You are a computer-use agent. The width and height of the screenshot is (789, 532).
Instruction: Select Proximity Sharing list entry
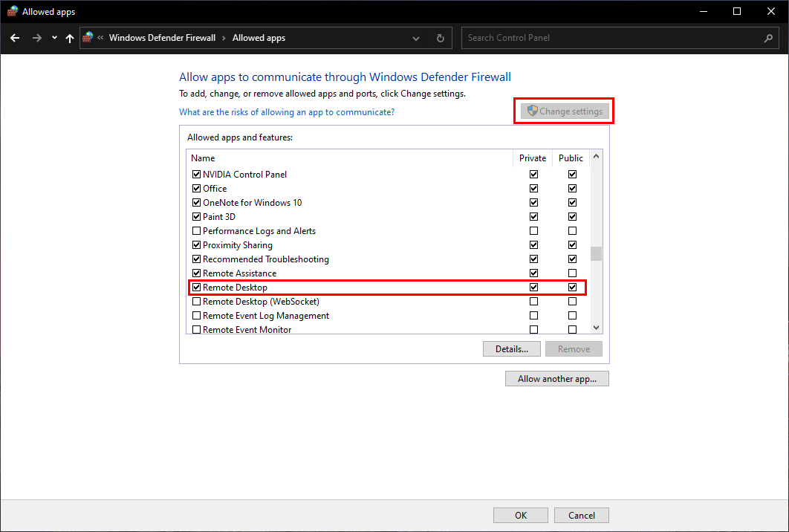pos(238,245)
